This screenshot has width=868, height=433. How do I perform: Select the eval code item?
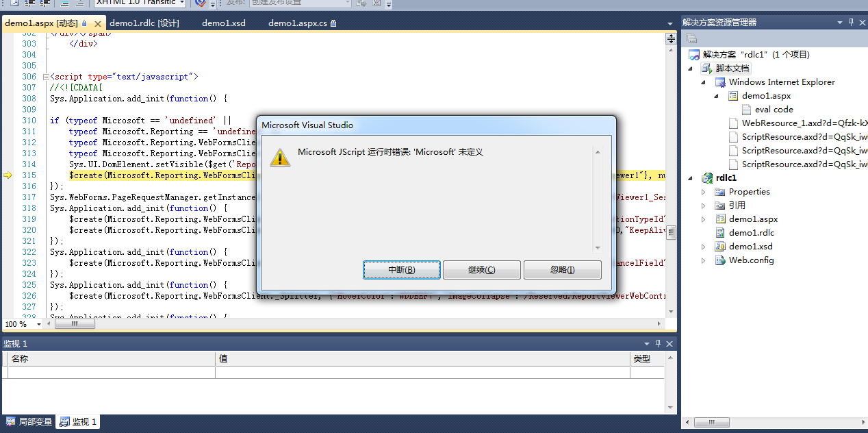tap(774, 109)
